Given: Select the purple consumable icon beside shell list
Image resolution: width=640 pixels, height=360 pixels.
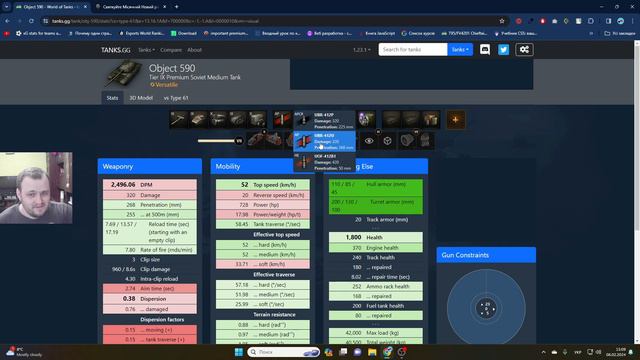Looking at the screenshot, I should pos(366,120).
